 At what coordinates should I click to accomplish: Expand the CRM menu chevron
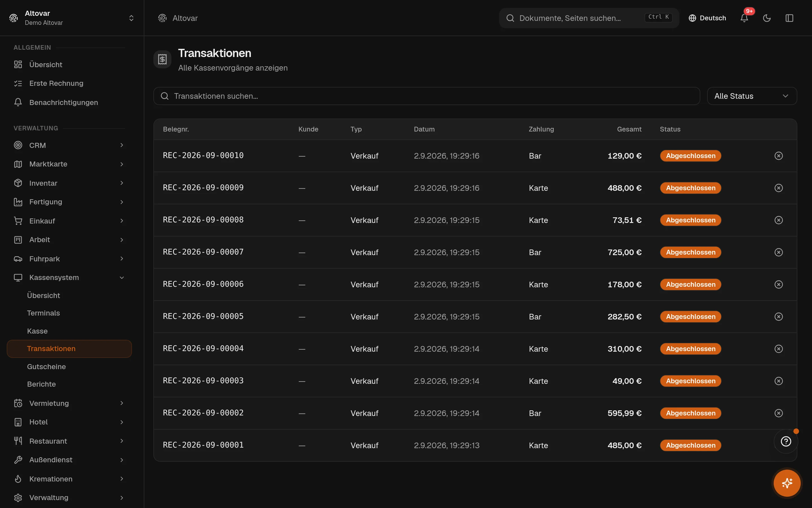(x=122, y=145)
